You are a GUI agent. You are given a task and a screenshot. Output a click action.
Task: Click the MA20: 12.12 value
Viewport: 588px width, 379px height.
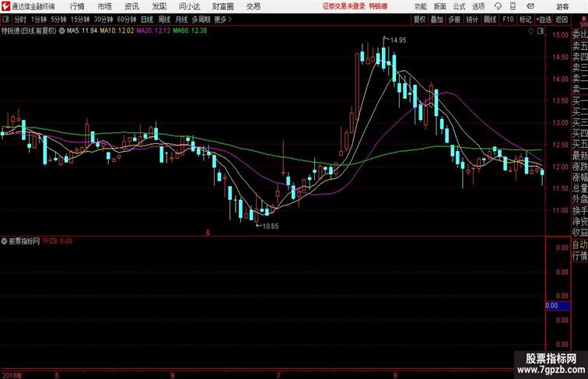tap(153, 31)
